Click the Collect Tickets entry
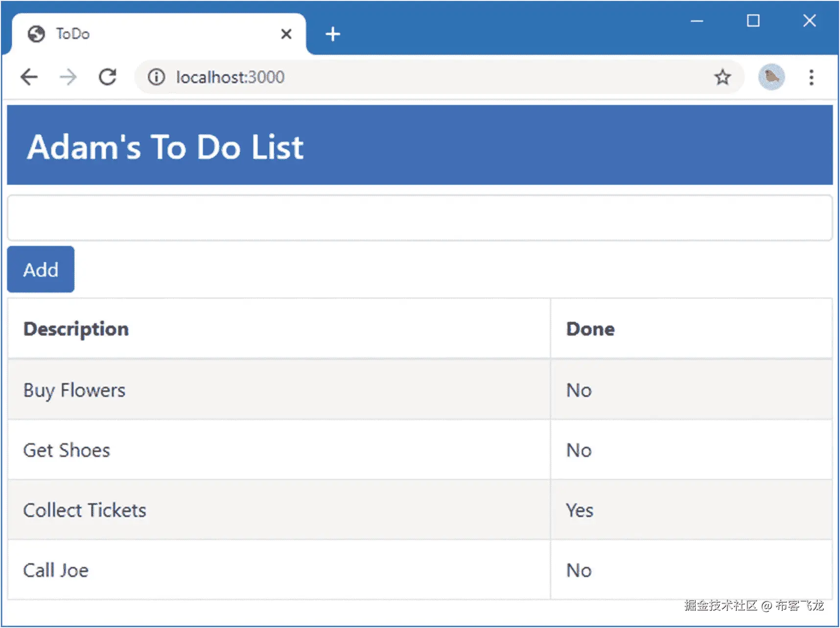 coord(85,511)
